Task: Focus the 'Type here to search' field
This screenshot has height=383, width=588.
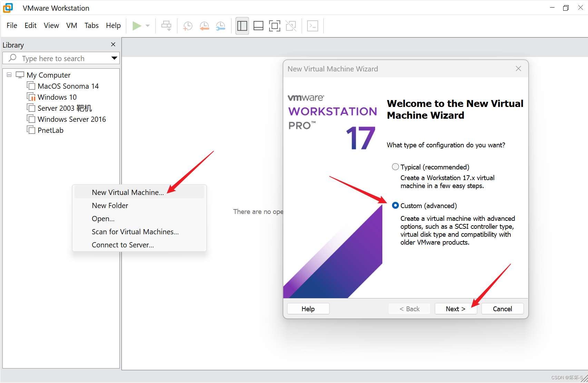Action: tap(61, 58)
